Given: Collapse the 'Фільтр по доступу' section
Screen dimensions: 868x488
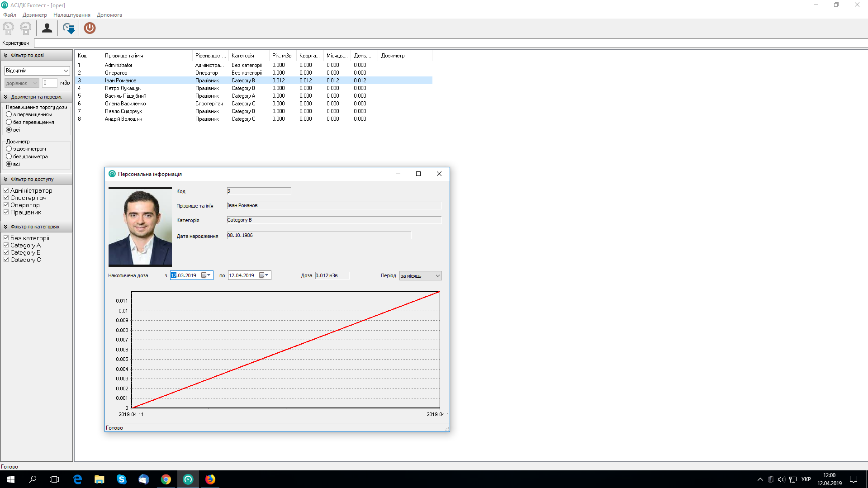Looking at the screenshot, I should [6, 180].
